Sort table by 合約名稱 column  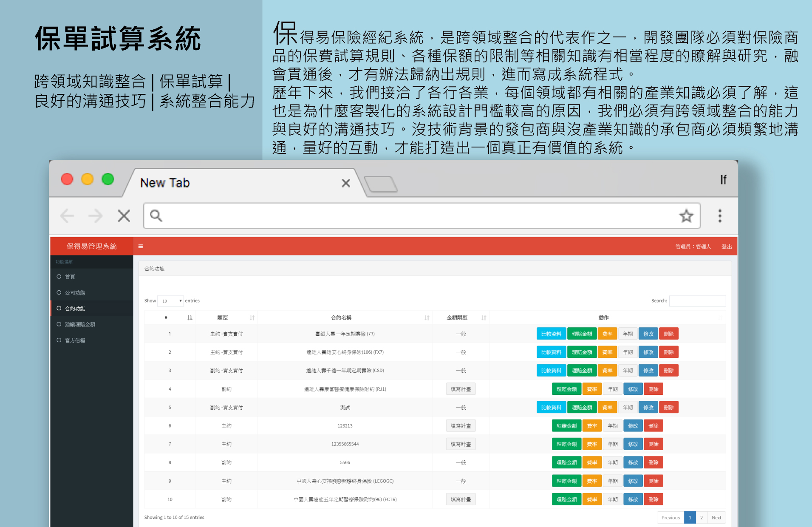pos(427,317)
